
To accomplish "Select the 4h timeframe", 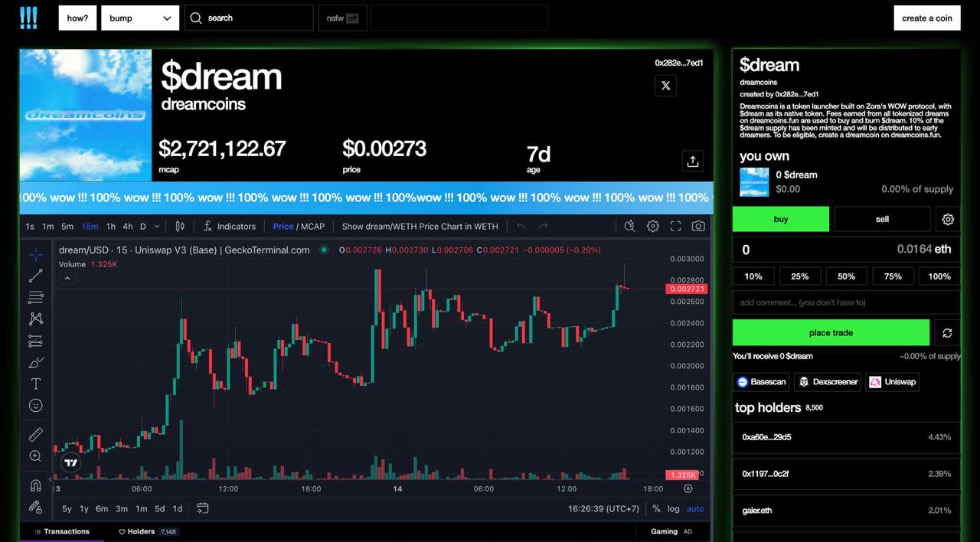I will tap(128, 226).
